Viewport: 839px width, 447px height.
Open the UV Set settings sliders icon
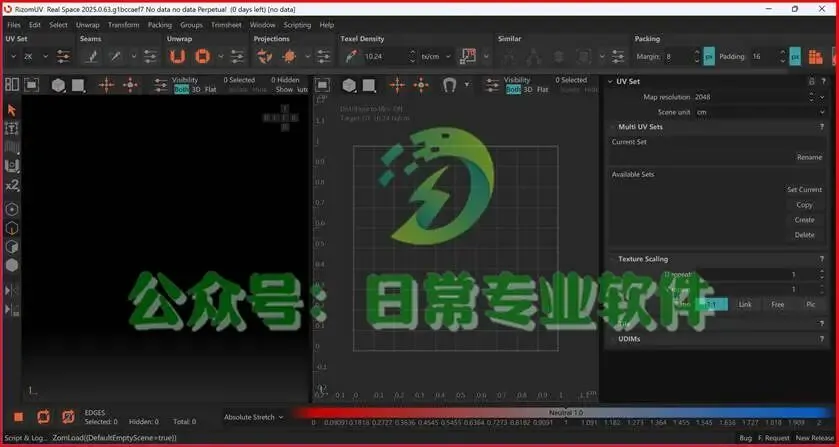(x=63, y=56)
